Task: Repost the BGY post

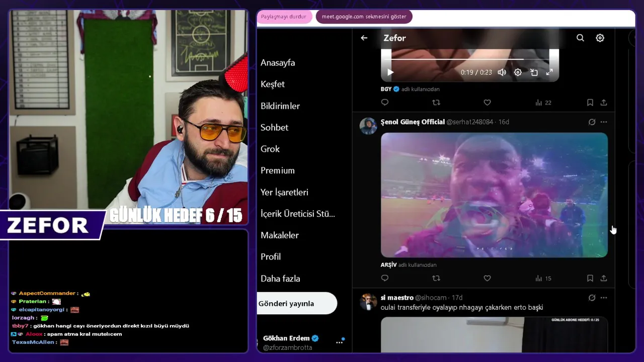Action: pos(436,103)
